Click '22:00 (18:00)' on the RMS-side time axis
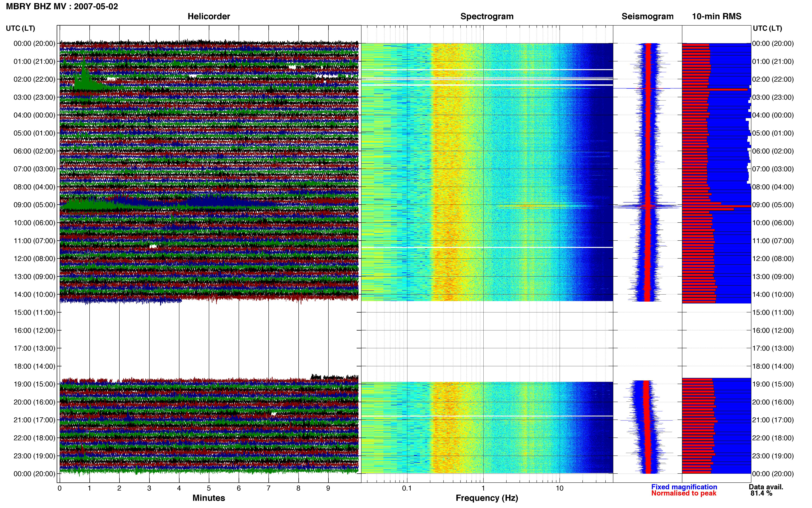Image resolution: width=812 pixels, height=508 pixels. click(773, 438)
